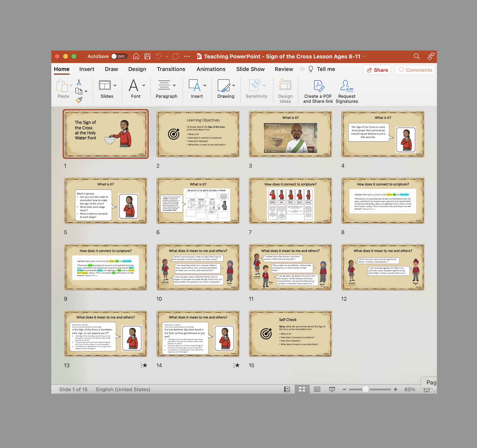Open the Undo history dropdown arrow
The image size is (477, 448).
coord(167,57)
